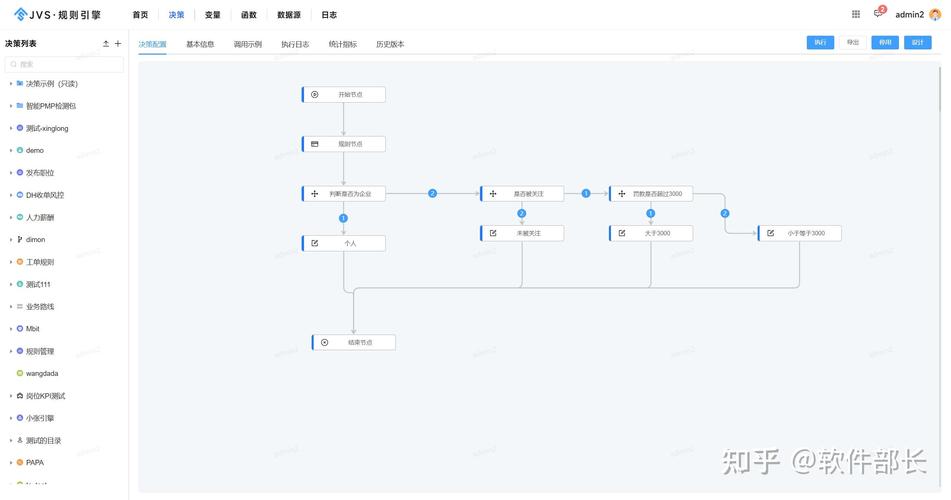Click the 小于等于3000 assignment node
951x500 pixels.
[800, 233]
